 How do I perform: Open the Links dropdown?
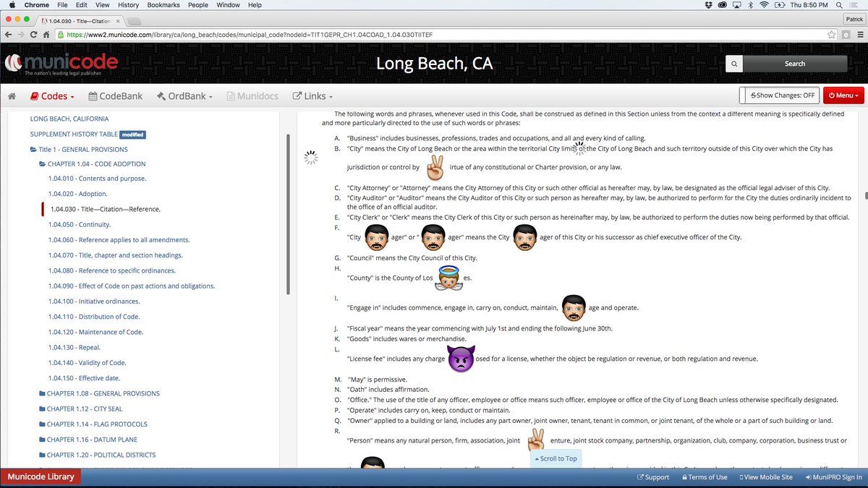pyautogui.click(x=312, y=95)
